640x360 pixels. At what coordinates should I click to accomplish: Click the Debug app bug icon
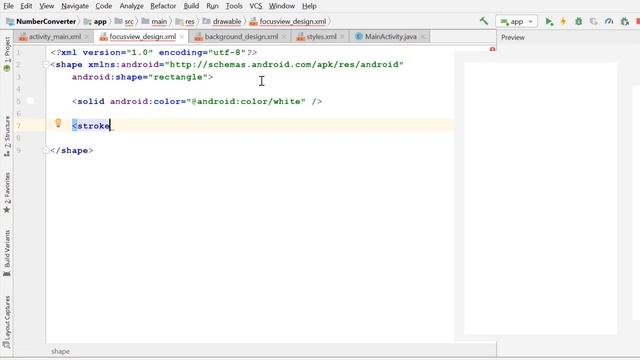(x=578, y=22)
